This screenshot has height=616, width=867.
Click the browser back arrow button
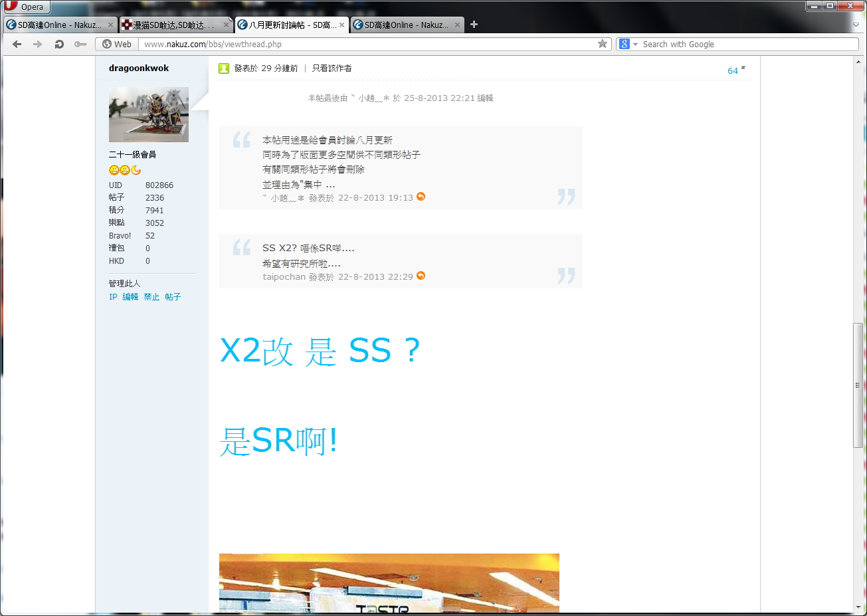point(17,45)
